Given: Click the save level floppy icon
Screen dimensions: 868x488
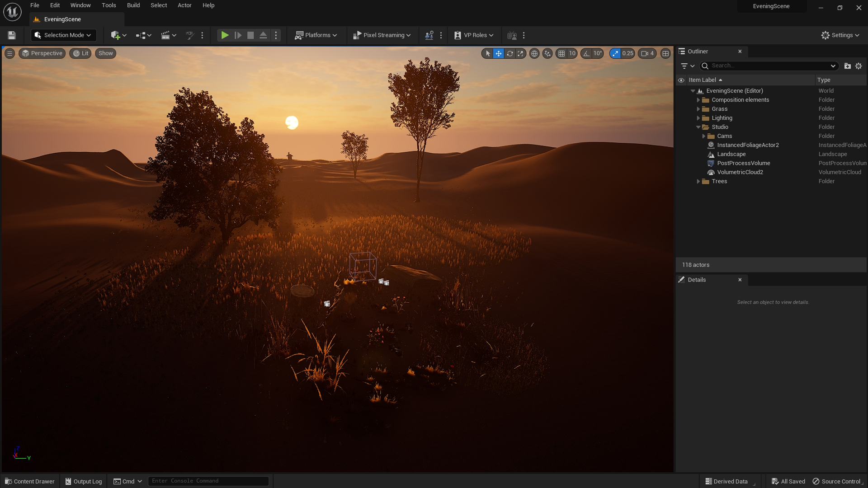Looking at the screenshot, I should (x=12, y=35).
